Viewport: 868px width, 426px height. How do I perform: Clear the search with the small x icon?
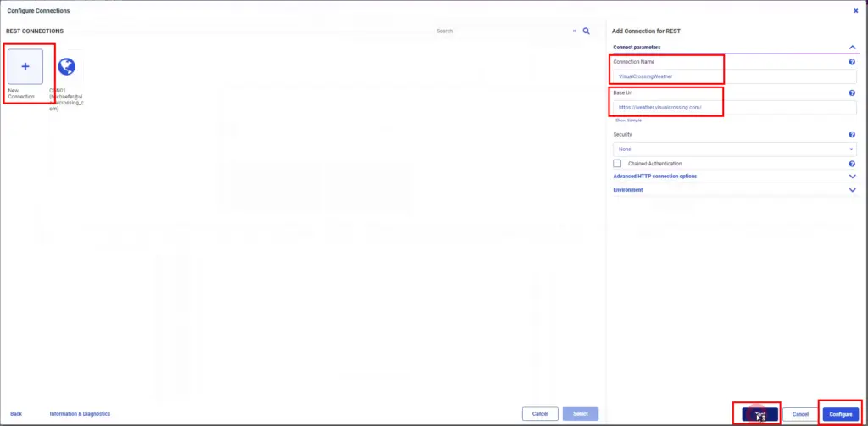click(575, 31)
